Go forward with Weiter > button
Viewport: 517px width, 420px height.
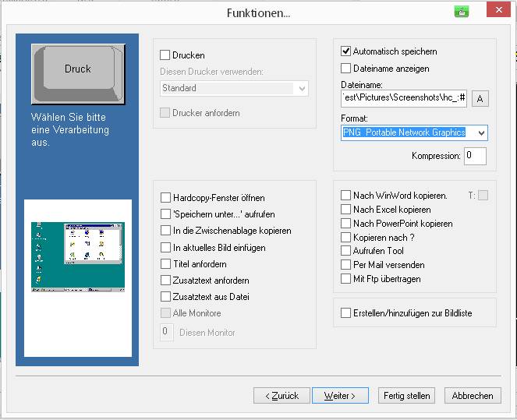point(340,395)
